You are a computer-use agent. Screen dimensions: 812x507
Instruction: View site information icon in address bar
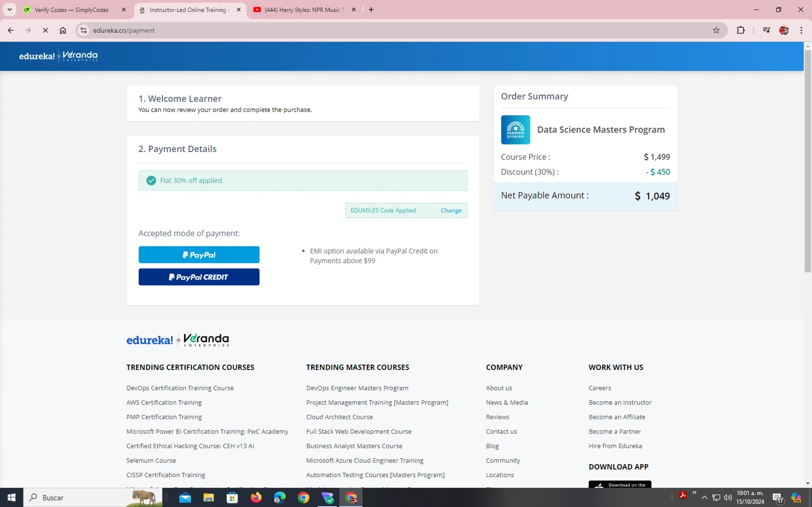click(83, 30)
